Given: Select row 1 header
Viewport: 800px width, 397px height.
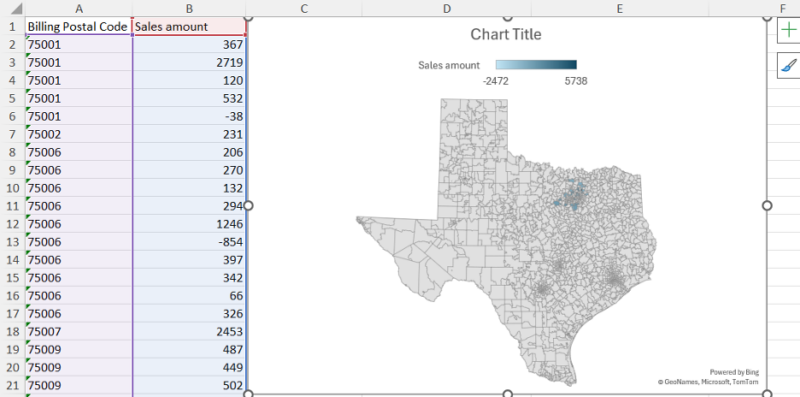Looking at the screenshot, I should click(x=12, y=27).
